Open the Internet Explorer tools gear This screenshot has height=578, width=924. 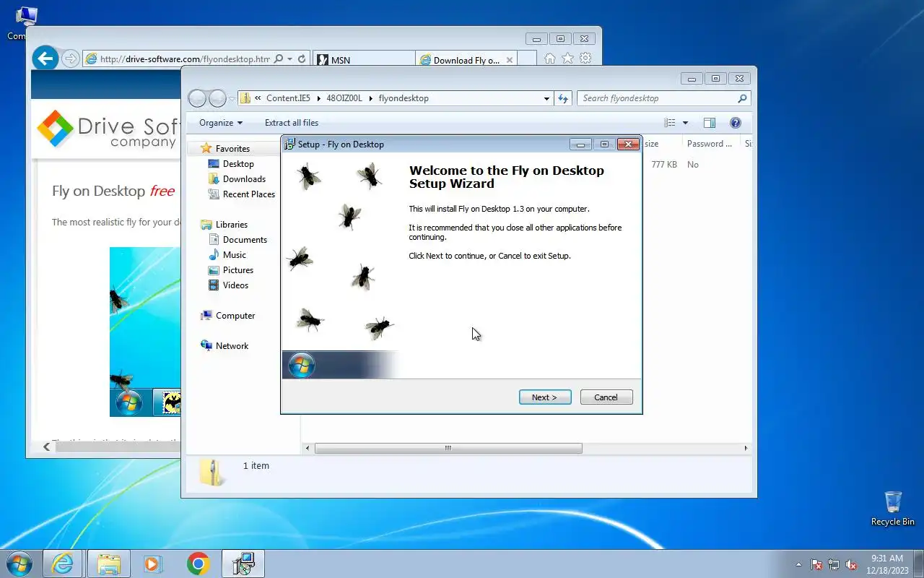(x=585, y=59)
